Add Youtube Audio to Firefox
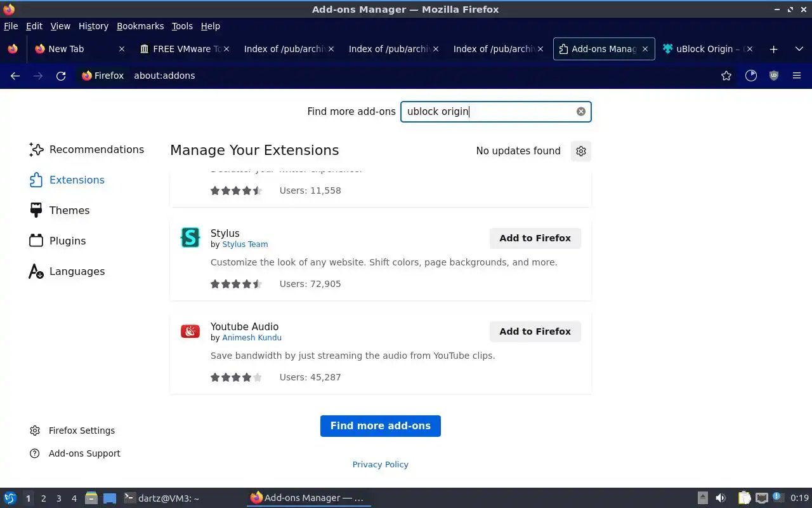The width and height of the screenshot is (812, 508). pos(535,331)
